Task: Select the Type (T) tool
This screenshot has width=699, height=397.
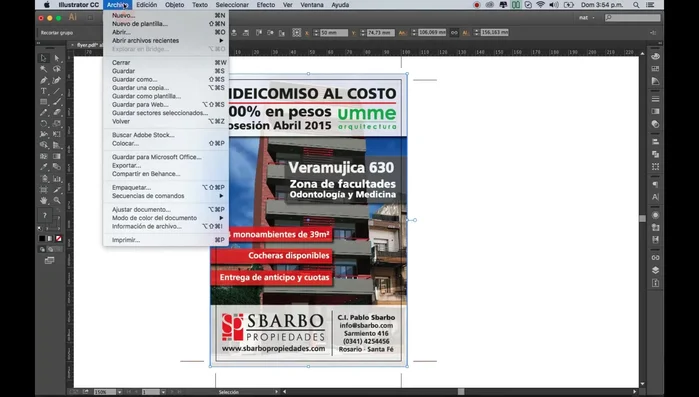Action: (43, 91)
